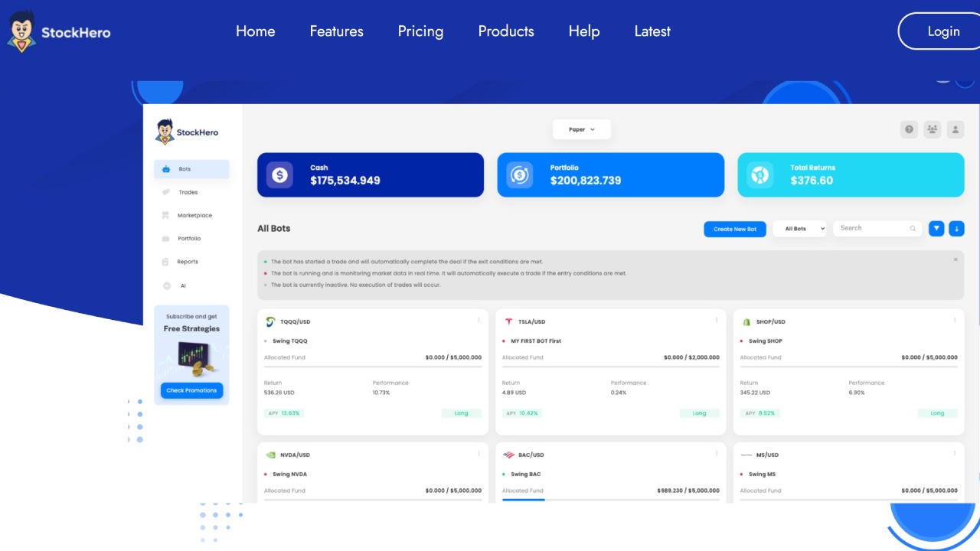Image resolution: width=980 pixels, height=551 pixels.
Task: Click the community users icon
Action: pyautogui.click(x=932, y=129)
